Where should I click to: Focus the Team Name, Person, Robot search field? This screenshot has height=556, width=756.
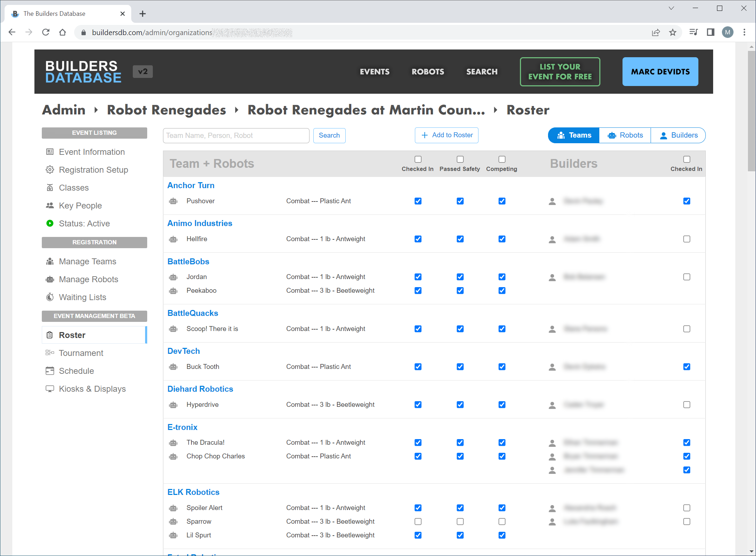click(236, 135)
